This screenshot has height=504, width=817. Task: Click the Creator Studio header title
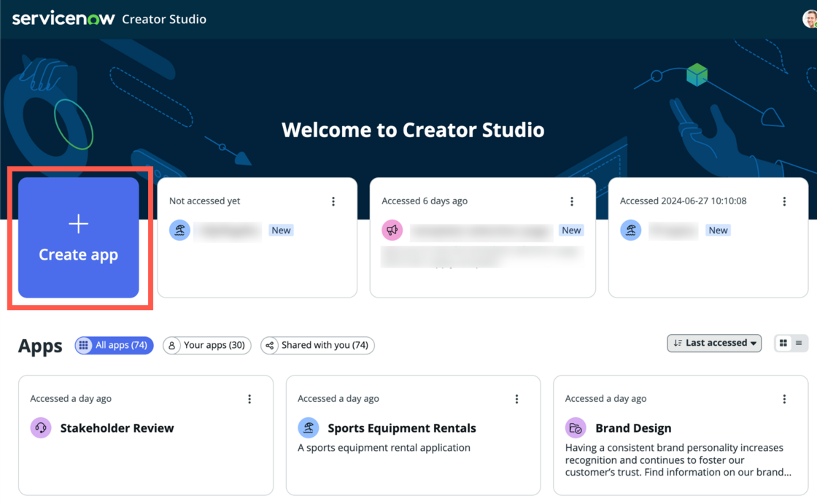point(164,19)
